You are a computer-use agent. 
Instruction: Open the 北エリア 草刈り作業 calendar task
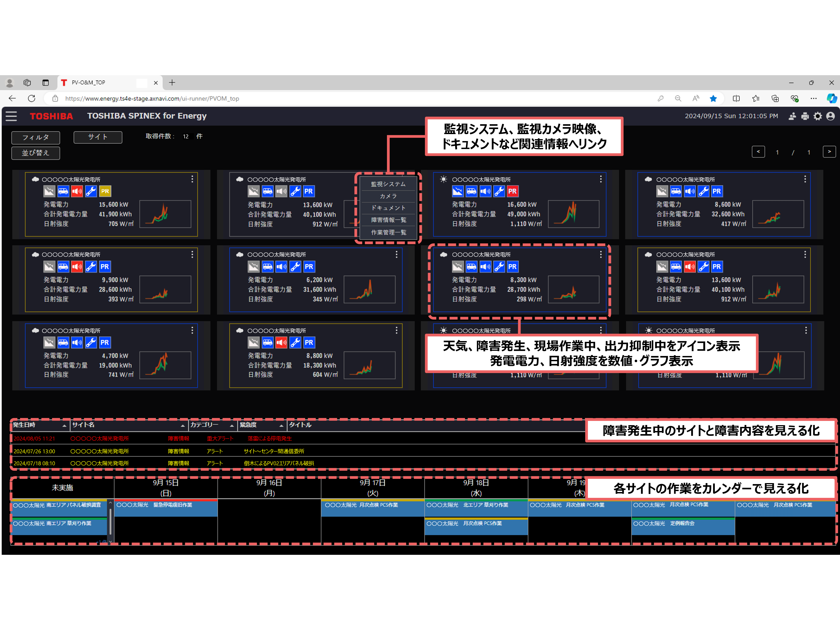[476, 508]
